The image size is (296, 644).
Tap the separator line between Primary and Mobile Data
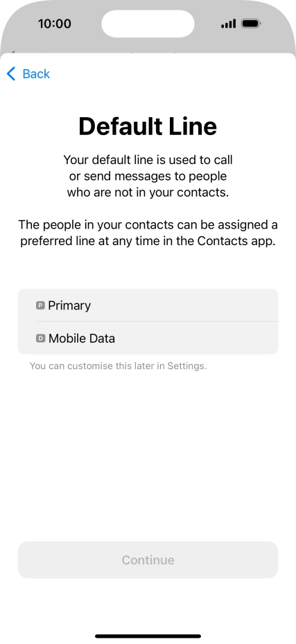point(157,321)
